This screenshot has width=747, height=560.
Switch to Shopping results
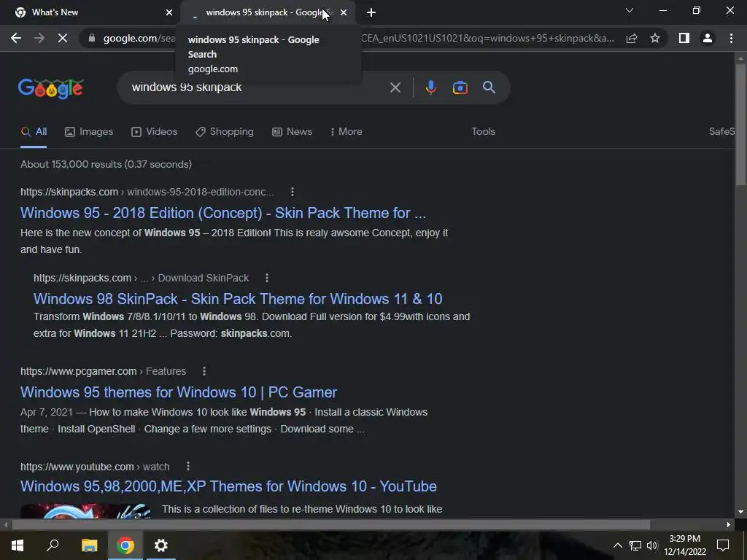point(225,132)
